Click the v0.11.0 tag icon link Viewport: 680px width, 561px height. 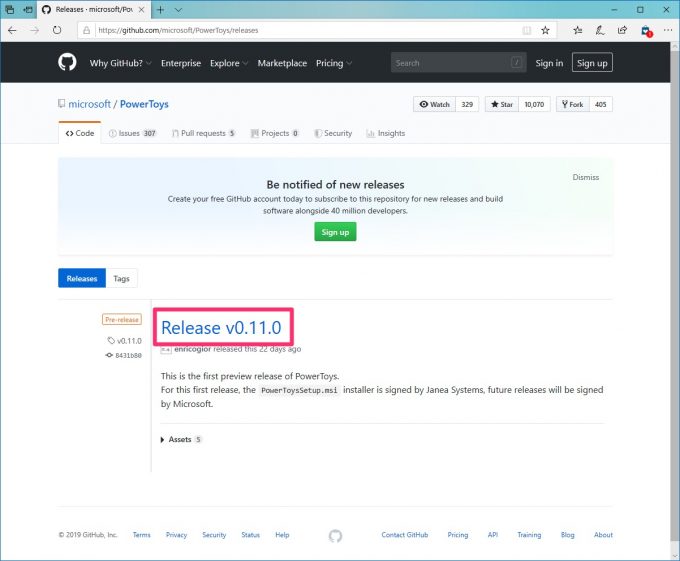click(x=125, y=341)
